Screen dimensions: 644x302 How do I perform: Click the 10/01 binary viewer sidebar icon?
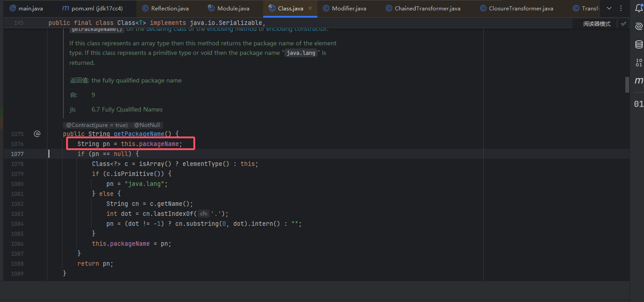[639, 63]
